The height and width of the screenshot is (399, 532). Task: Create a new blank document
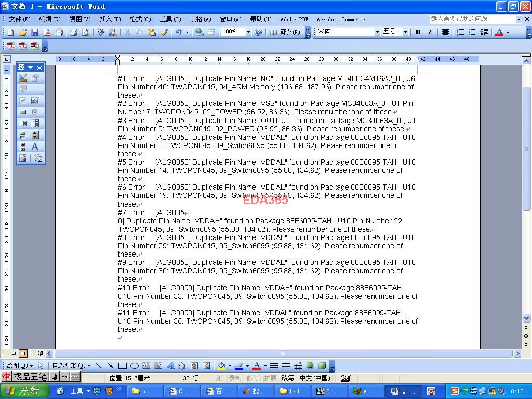click(10, 32)
